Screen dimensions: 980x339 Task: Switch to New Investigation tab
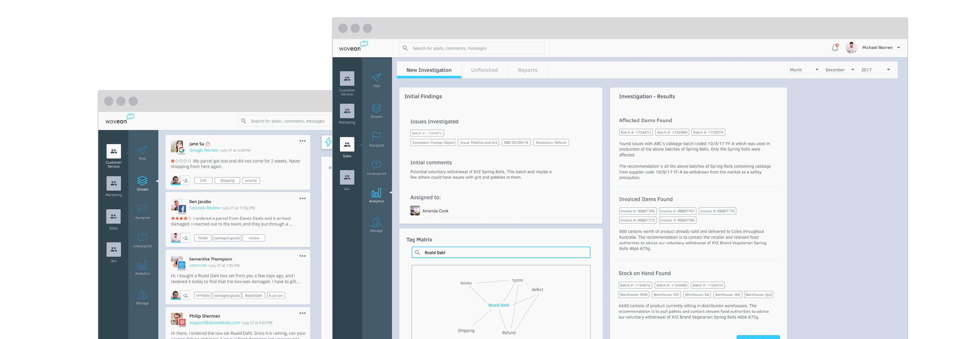tap(429, 70)
